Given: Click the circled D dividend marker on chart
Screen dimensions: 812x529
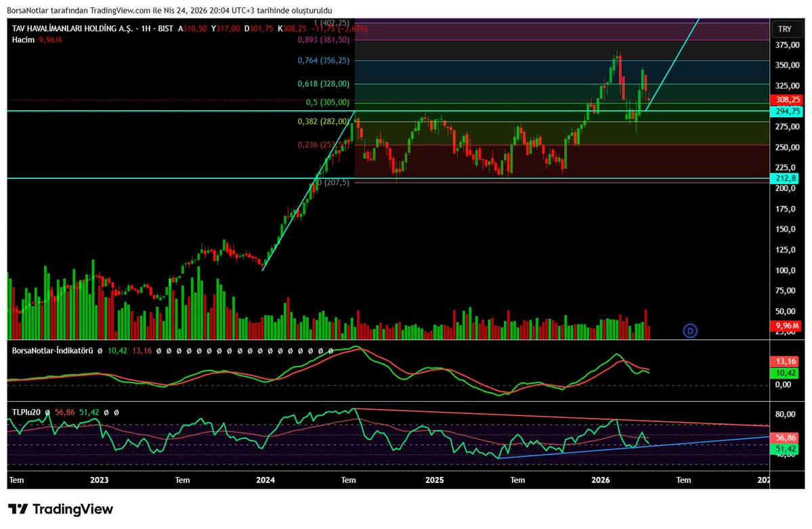Looking at the screenshot, I should coord(690,331).
